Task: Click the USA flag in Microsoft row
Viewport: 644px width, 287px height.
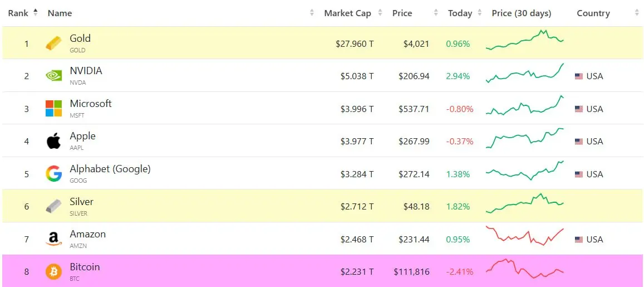Action: coord(579,109)
